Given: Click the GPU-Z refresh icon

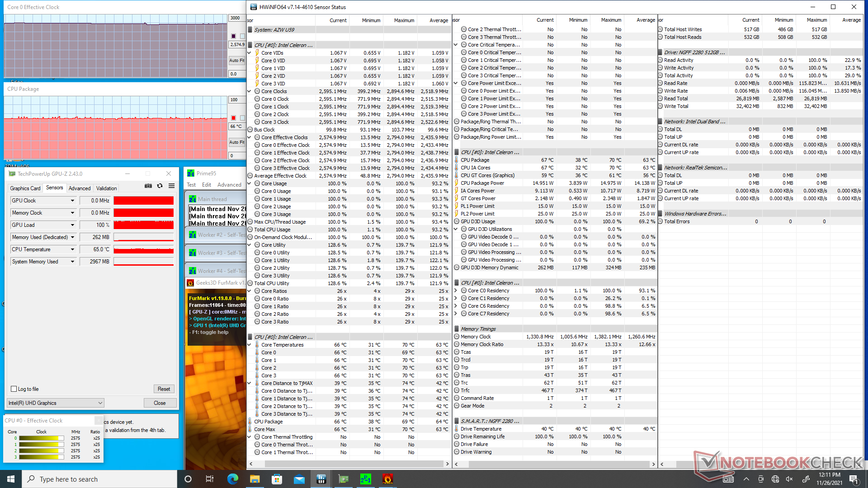Looking at the screenshot, I should (x=160, y=186).
